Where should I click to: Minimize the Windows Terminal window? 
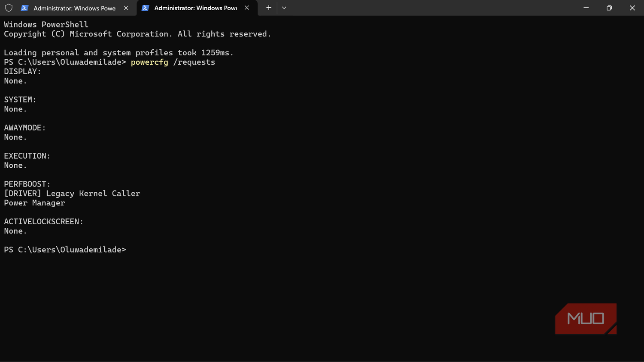[586, 8]
